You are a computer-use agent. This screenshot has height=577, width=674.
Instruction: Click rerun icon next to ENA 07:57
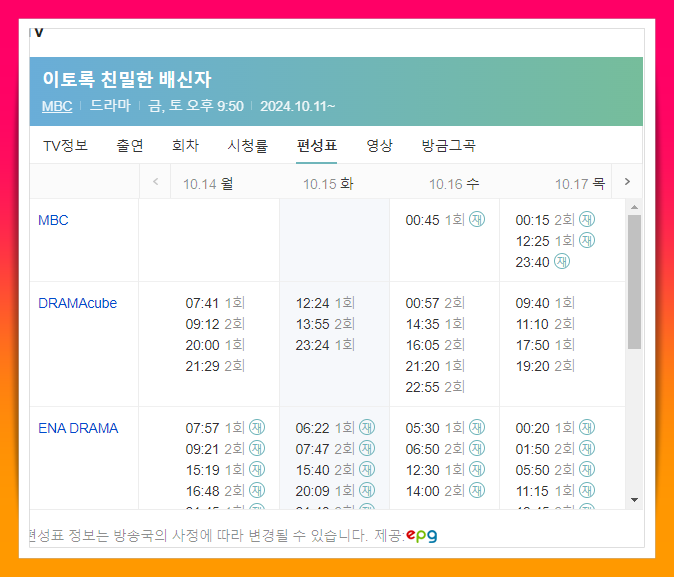coord(257,427)
